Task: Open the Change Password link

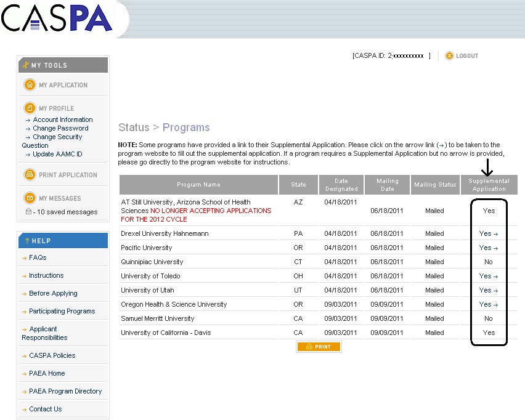Action: 60,128
